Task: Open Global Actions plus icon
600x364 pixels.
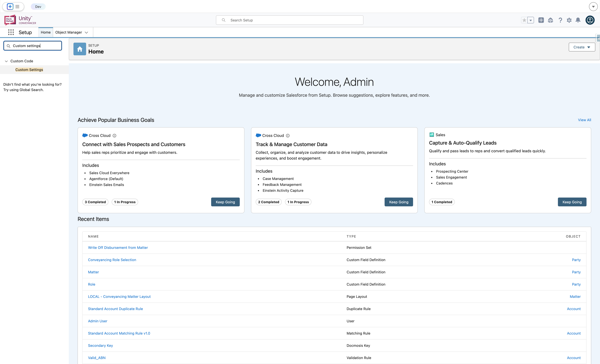Action: [x=541, y=20]
